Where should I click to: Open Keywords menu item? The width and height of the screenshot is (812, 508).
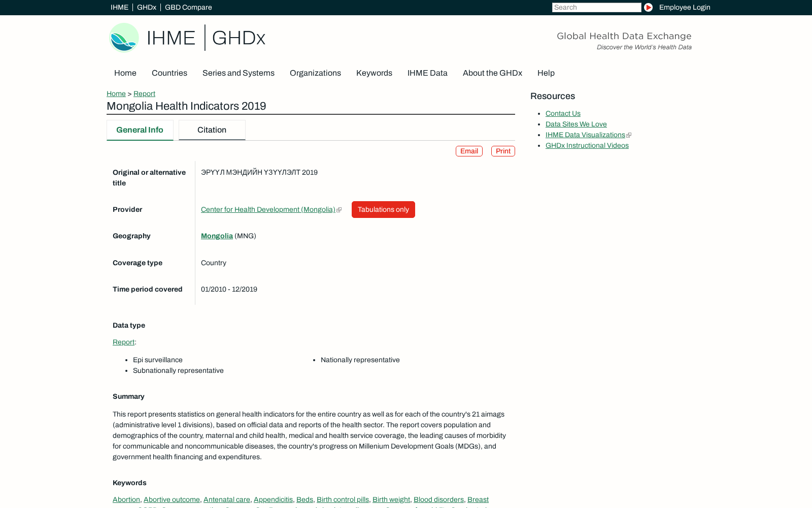click(374, 73)
